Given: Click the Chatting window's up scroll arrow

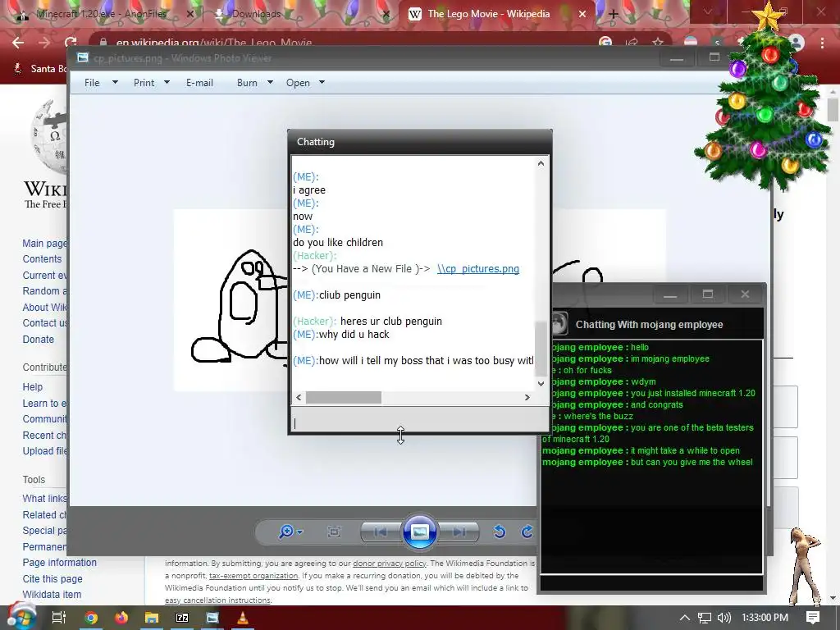Looking at the screenshot, I should pyautogui.click(x=541, y=163).
